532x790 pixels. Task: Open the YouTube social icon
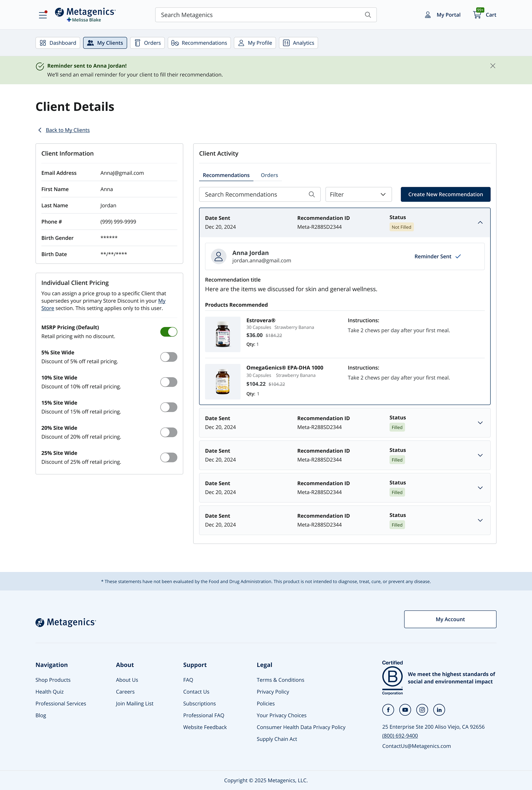405,710
